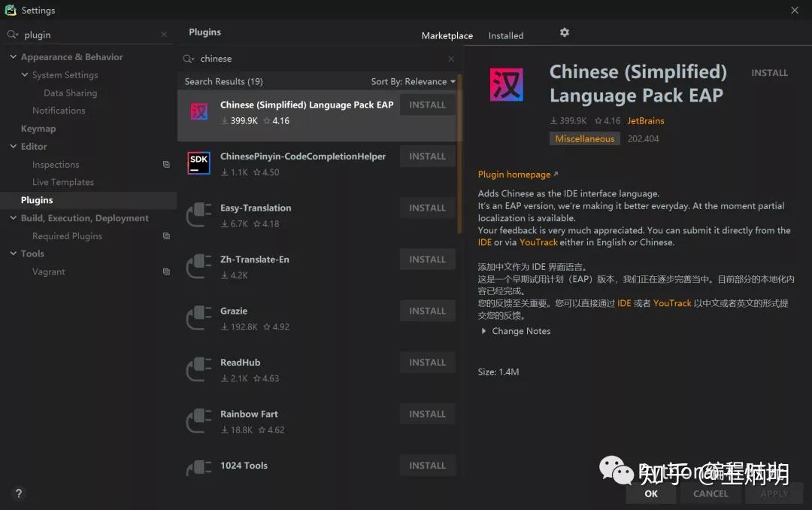
Task: Expand the Change Notes section
Action: pyautogui.click(x=483, y=331)
